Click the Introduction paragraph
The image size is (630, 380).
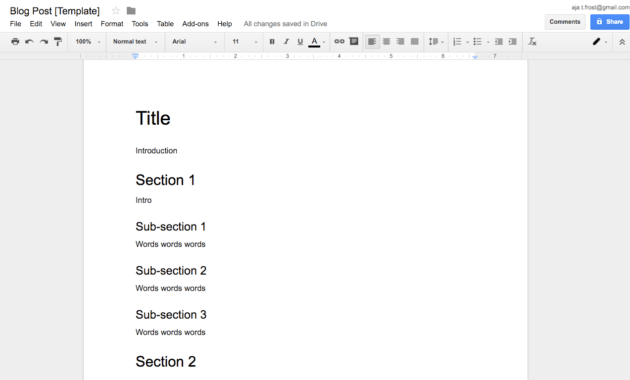(156, 151)
